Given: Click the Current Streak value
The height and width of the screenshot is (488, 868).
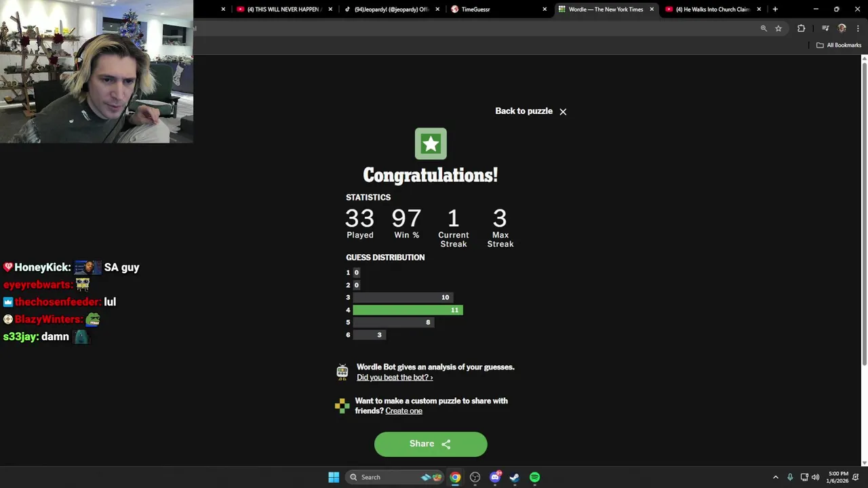Looking at the screenshot, I should tap(454, 218).
